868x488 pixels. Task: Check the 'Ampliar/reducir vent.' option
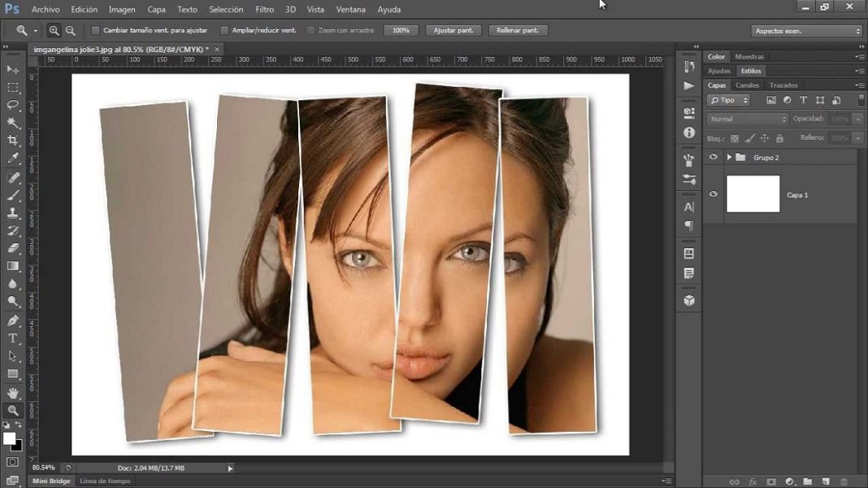pyautogui.click(x=224, y=30)
